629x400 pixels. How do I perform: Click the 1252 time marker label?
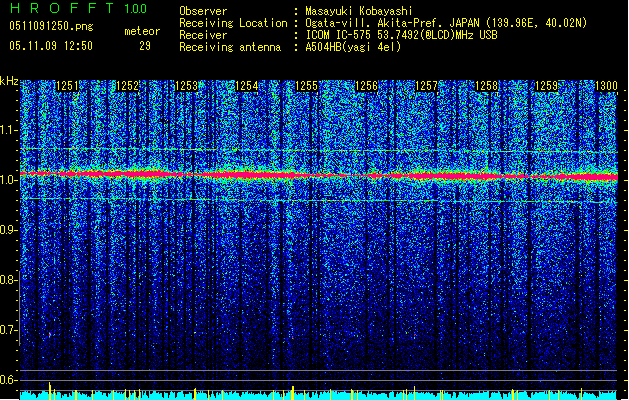pyautogui.click(x=127, y=86)
